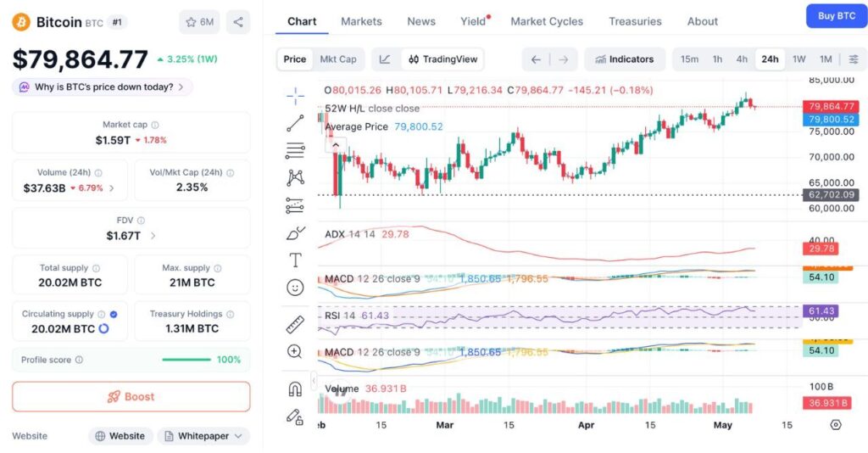Lock all drawing tools

pyautogui.click(x=294, y=417)
